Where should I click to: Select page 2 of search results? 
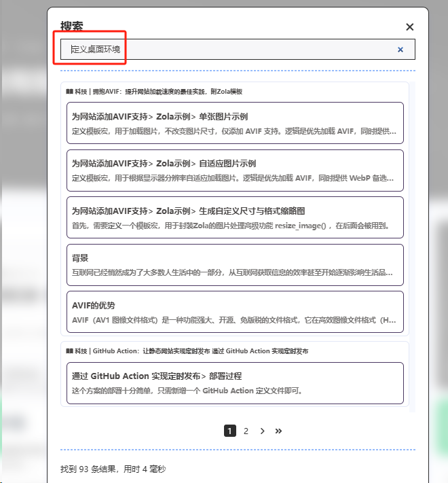(x=246, y=431)
